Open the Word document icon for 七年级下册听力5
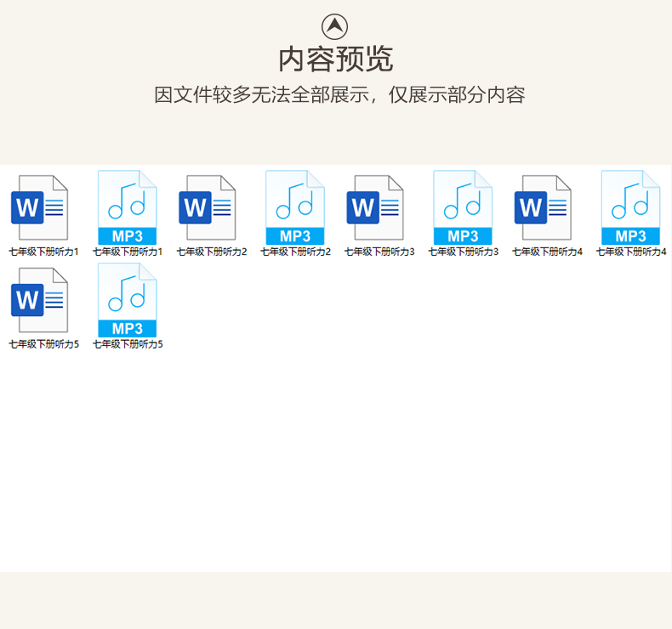 pyautogui.click(x=39, y=300)
